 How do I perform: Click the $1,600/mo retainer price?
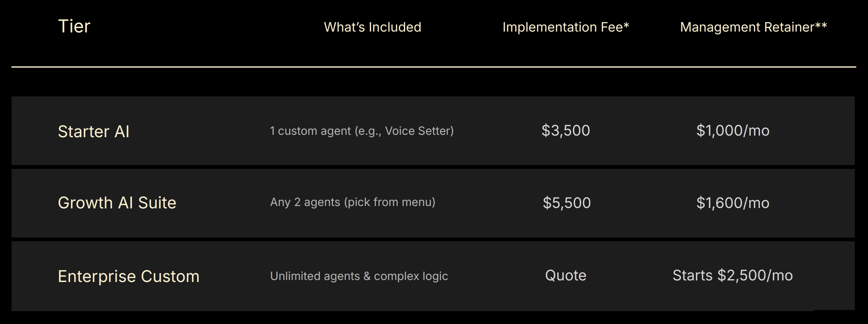[733, 203]
